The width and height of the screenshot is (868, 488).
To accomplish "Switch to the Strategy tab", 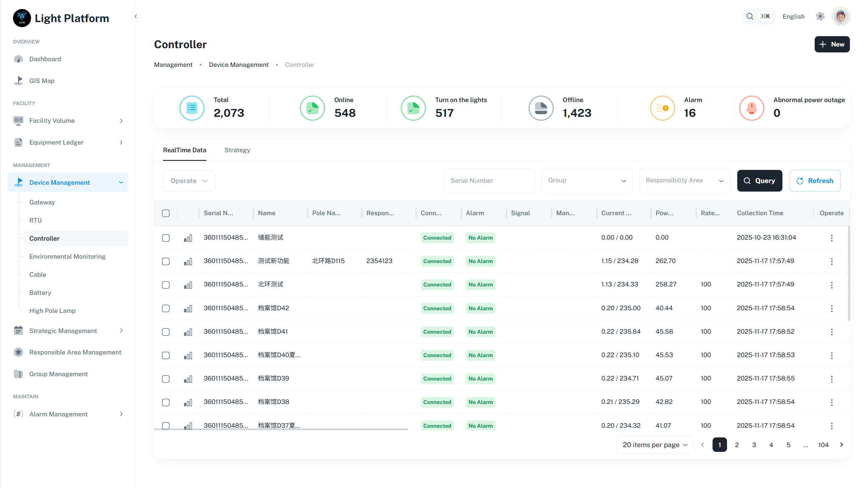I will pos(237,150).
